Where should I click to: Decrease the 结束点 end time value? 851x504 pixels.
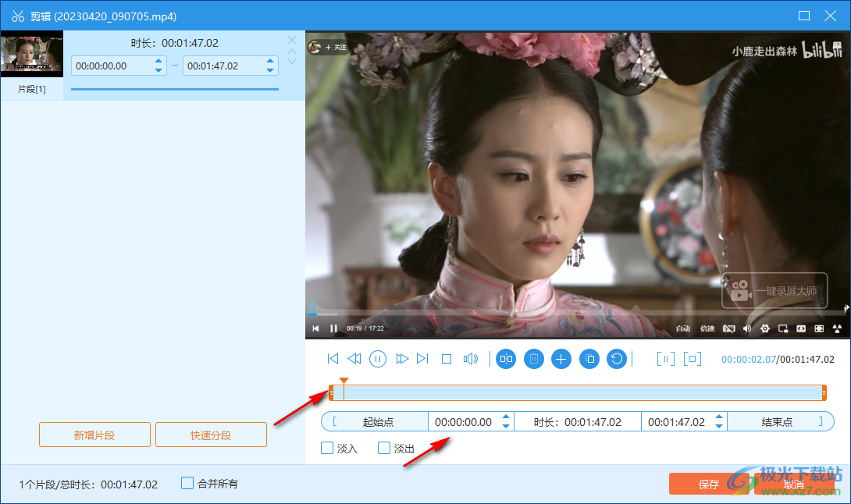click(x=719, y=427)
